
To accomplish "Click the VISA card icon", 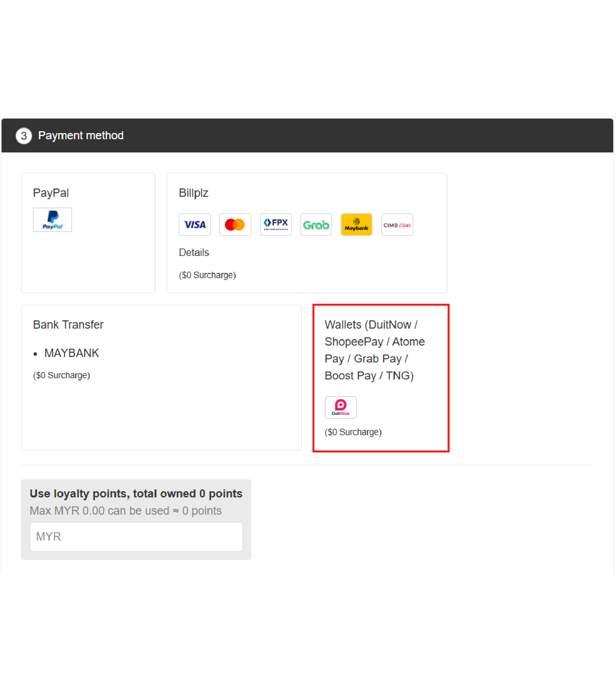I will pyautogui.click(x=195, y=225).
